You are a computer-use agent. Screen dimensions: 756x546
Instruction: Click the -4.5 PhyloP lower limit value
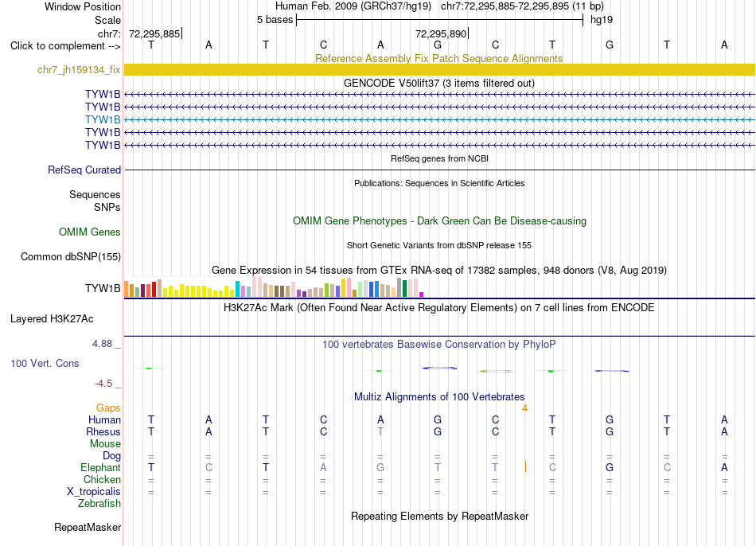pos(103,384)
